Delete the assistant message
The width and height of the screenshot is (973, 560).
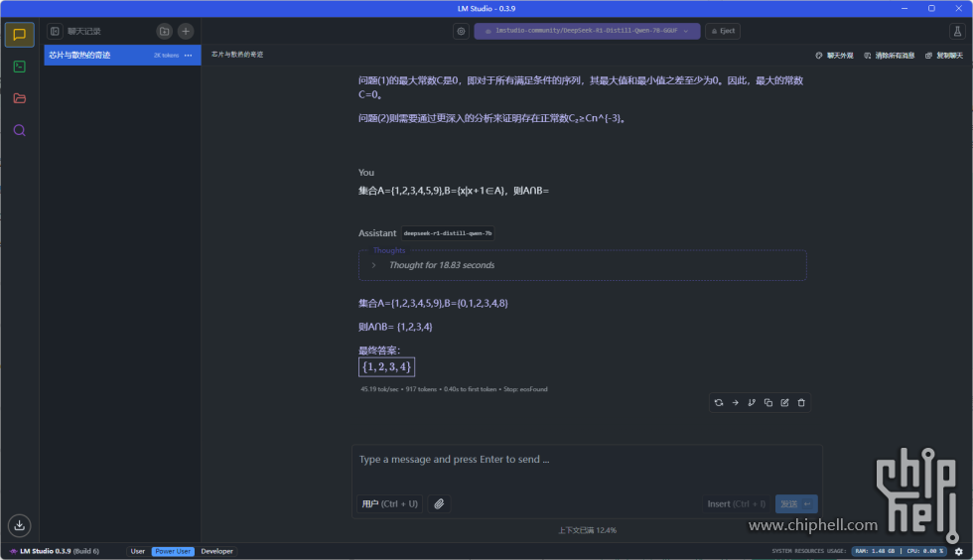[801, 402]
